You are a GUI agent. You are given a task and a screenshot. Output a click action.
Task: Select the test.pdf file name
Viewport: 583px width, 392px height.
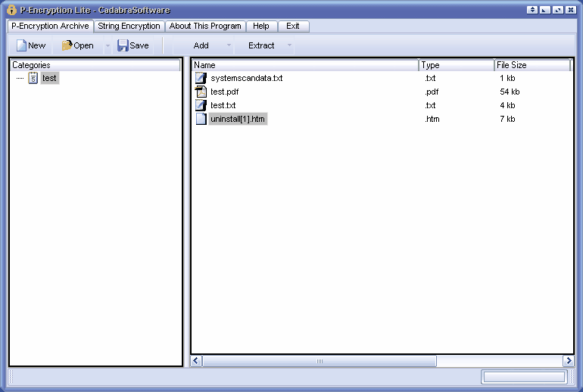(225, 92)
